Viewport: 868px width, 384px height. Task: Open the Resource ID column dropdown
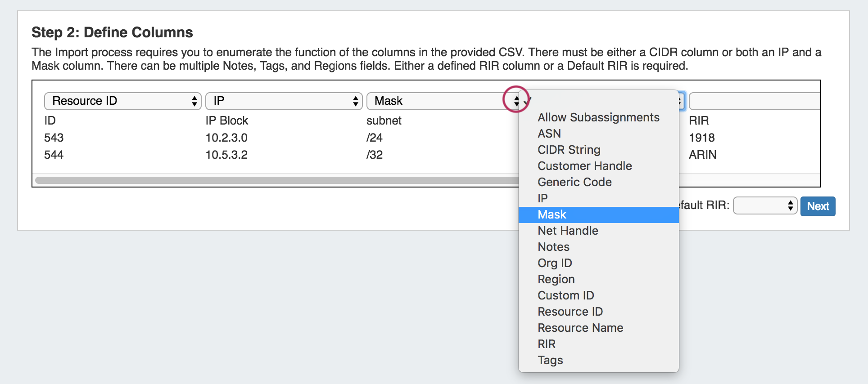click(x=122, y=101)
